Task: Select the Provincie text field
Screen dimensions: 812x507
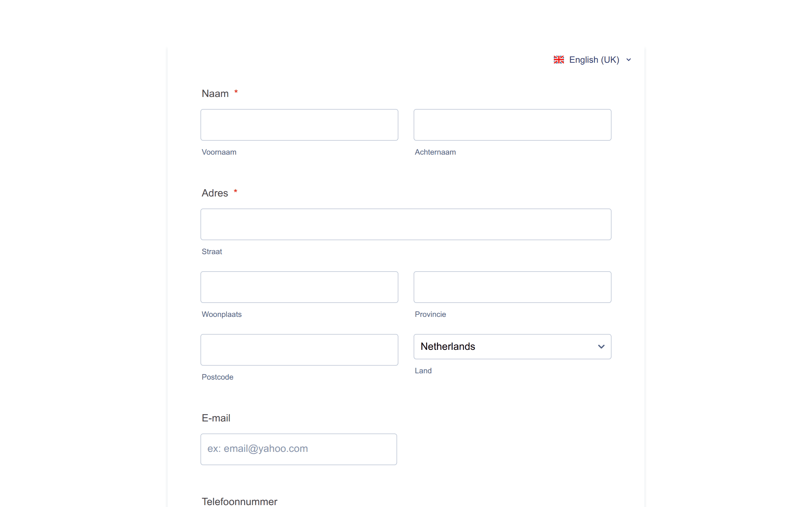Action: [512, 287]
